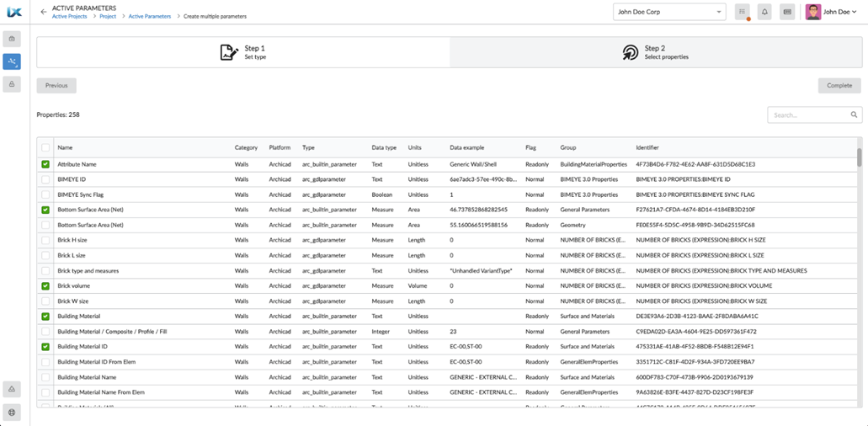Click the Create multiple parameters breadcrumb
This screenshot has height=426, width=868.
pyautogui.click(x=215, y=17)
